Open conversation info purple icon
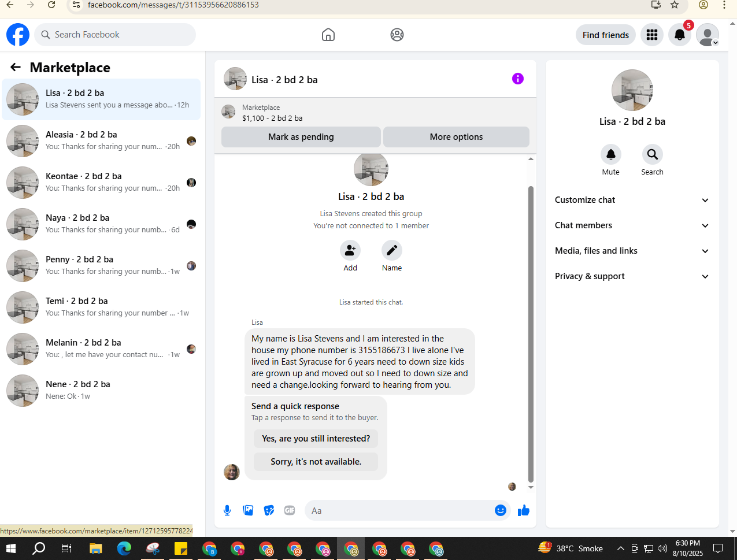The image size is (737, 560). point(518,79)
